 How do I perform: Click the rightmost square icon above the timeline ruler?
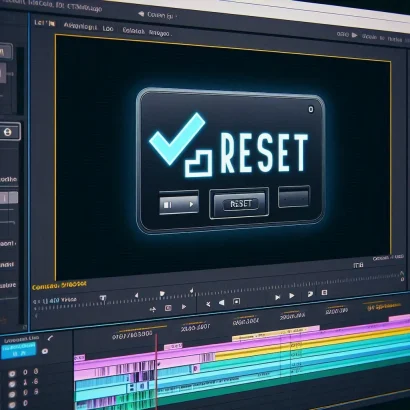pos(324,293)
